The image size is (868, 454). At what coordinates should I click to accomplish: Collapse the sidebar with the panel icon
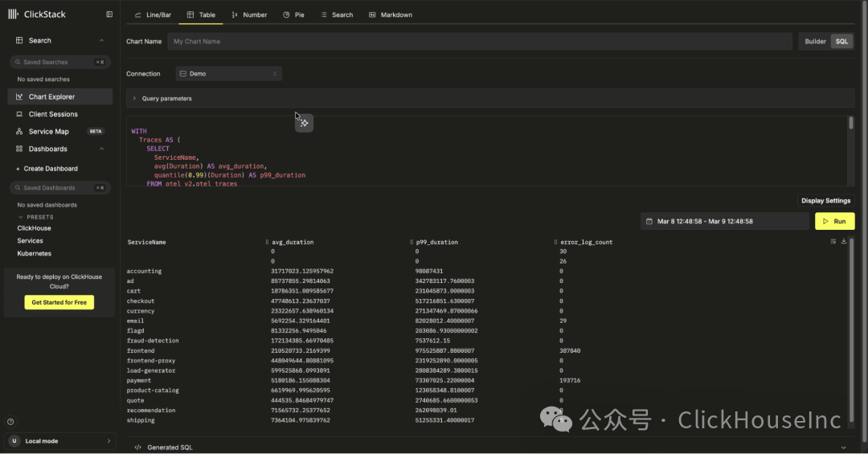109,14
